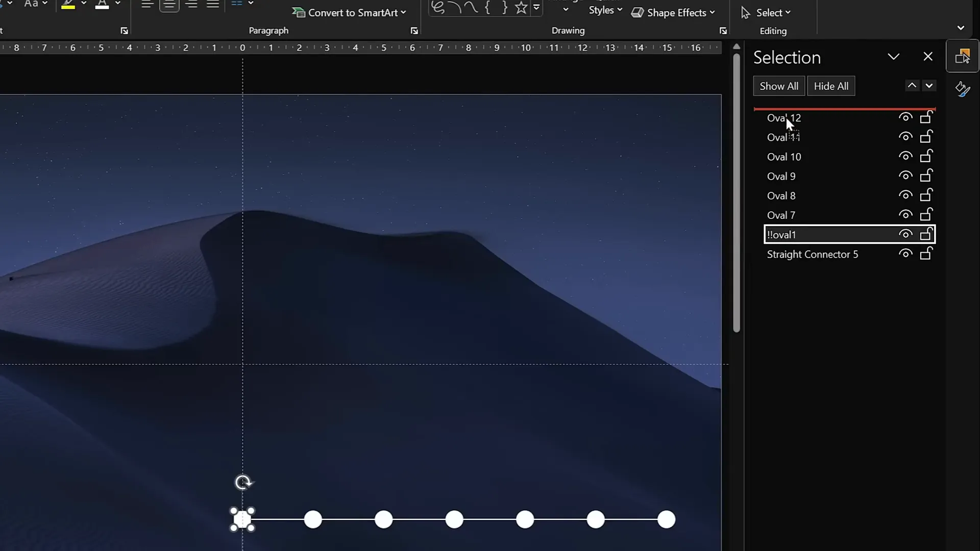Select the last white circle on the line
980x551 pixels.
pos(666,520)
